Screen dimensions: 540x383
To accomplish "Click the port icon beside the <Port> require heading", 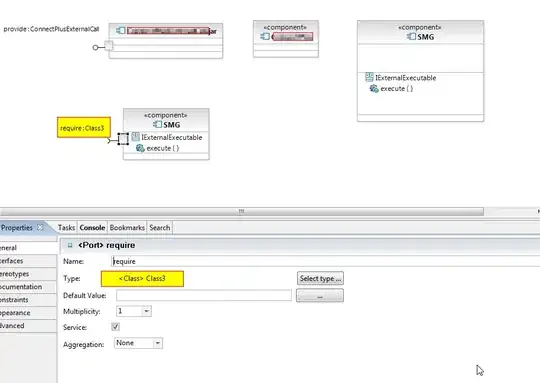I will pos(70,245).
